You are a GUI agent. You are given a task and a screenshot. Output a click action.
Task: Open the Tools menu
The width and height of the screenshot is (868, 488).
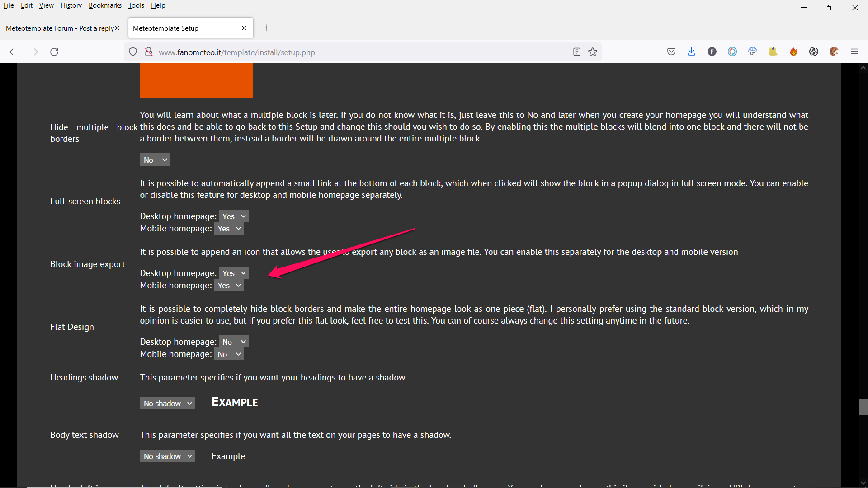[x=136, y=5]
